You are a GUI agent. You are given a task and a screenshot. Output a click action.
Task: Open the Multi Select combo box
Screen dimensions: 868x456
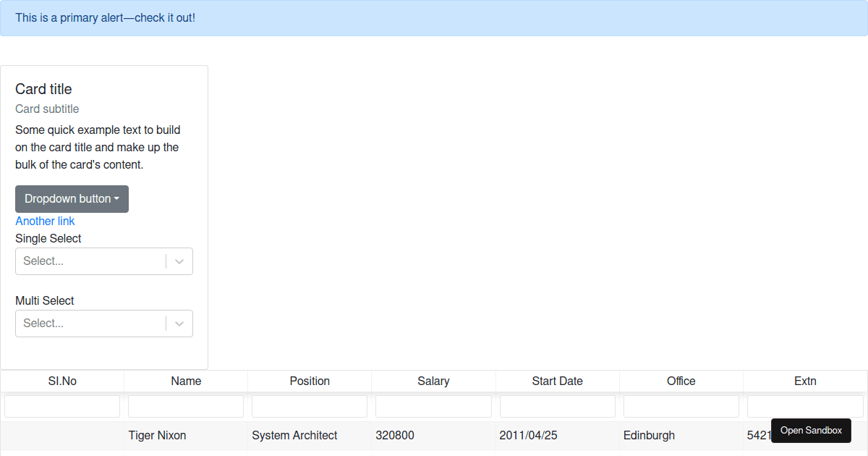click(90, 324)
